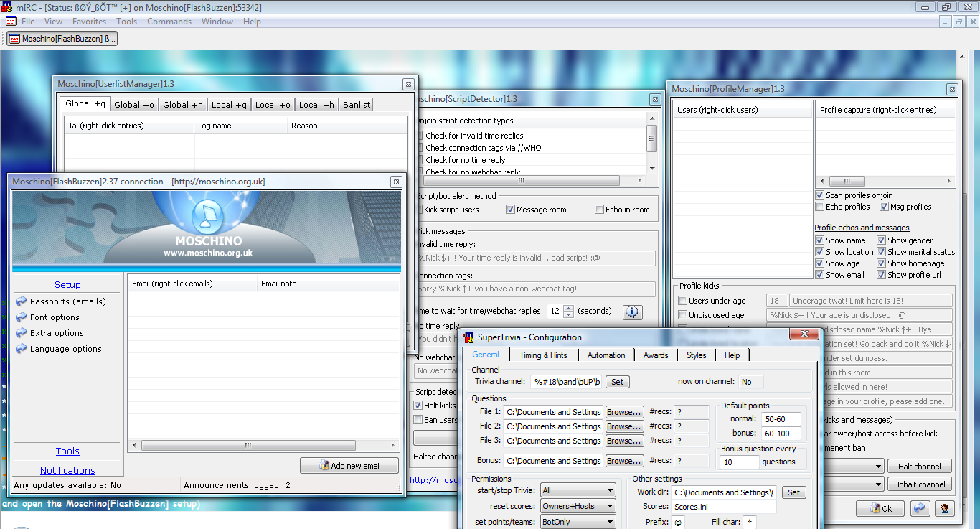Image resolution: width=980 pixels, height=529 pixels.
Task: Enable the Echo in room checkbox
Action: (x=599, y=210)
